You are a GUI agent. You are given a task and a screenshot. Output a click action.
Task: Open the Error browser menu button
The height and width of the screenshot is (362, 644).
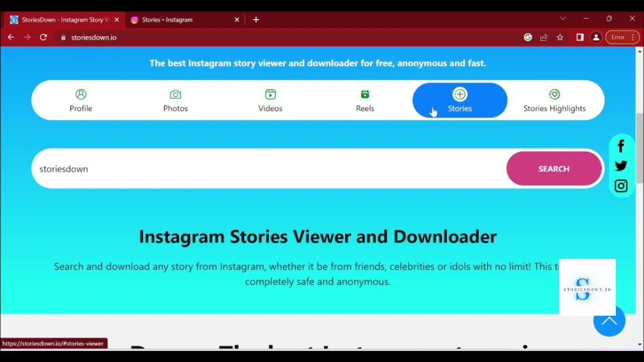point(623,38)
